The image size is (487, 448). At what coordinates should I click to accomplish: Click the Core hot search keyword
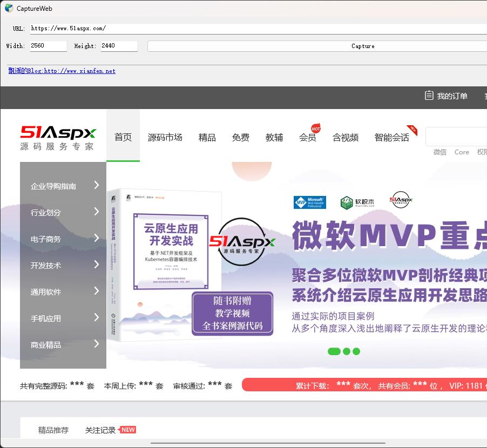coord(462,152)
